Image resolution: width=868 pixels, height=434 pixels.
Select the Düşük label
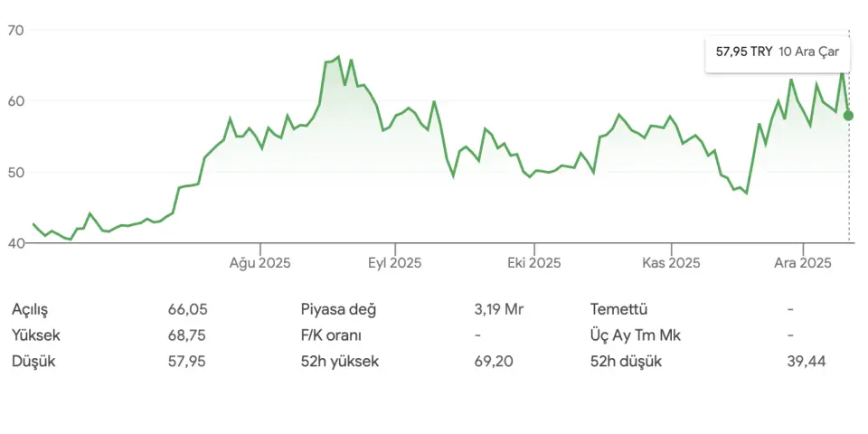point(33,362)
